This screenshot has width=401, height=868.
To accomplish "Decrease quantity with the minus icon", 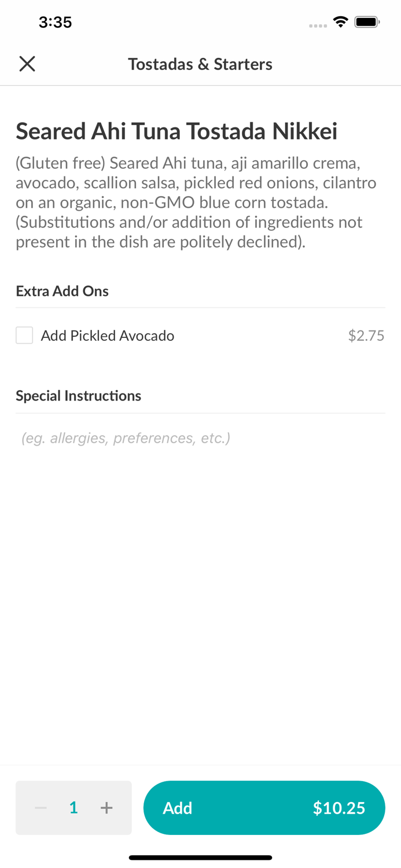I will (x=41, y=808).
